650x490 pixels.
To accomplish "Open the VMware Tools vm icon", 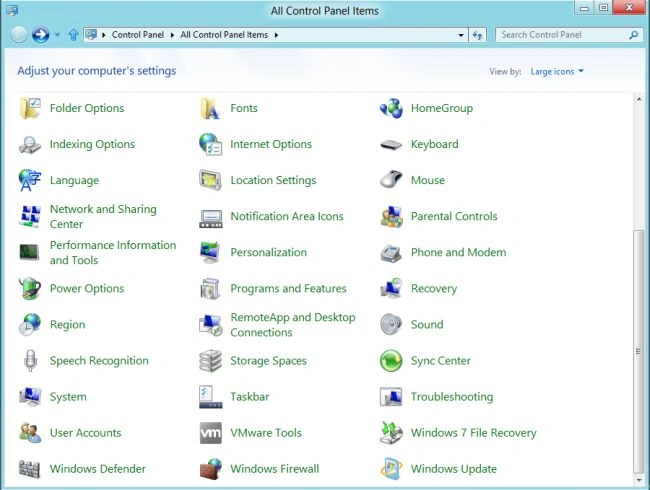I will tap(210, 433).
